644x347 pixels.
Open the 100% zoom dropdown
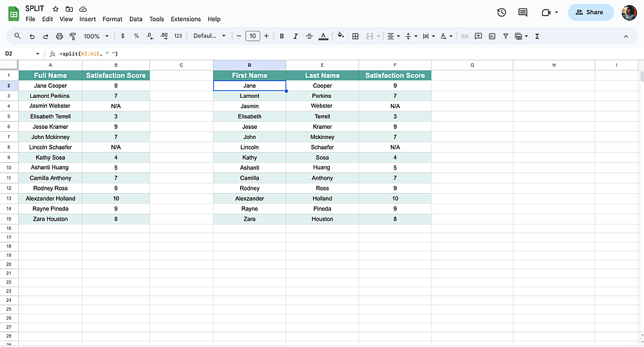tap(96, 36)
